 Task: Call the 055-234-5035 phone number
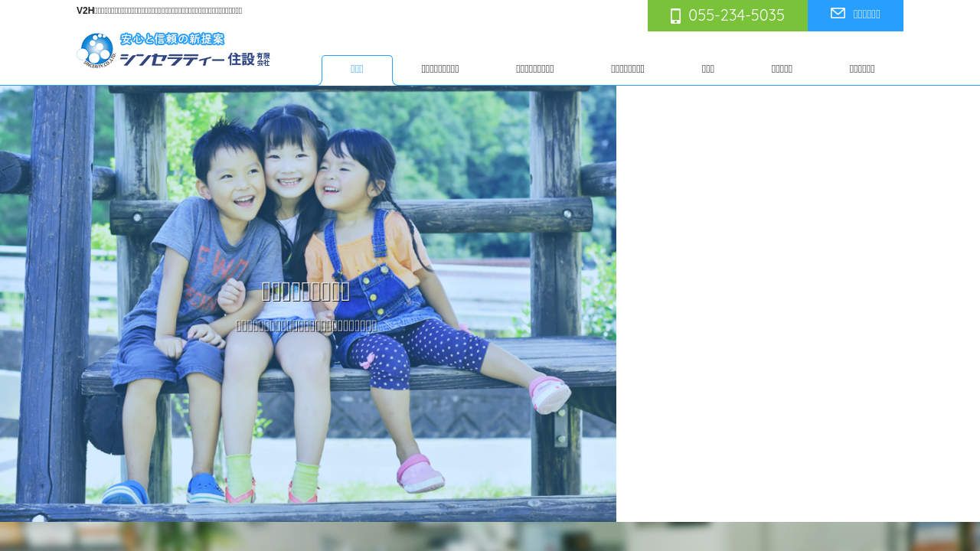tap(736, 15)
